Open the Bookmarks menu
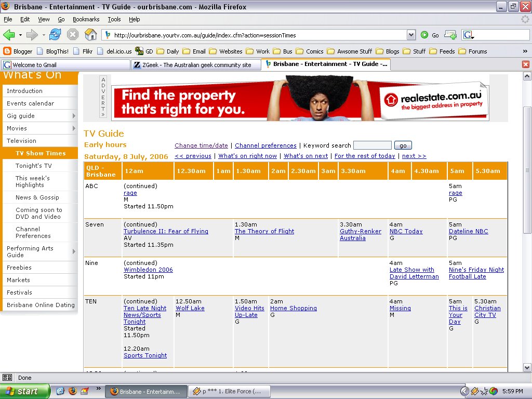532x399 pixels. 86,19
